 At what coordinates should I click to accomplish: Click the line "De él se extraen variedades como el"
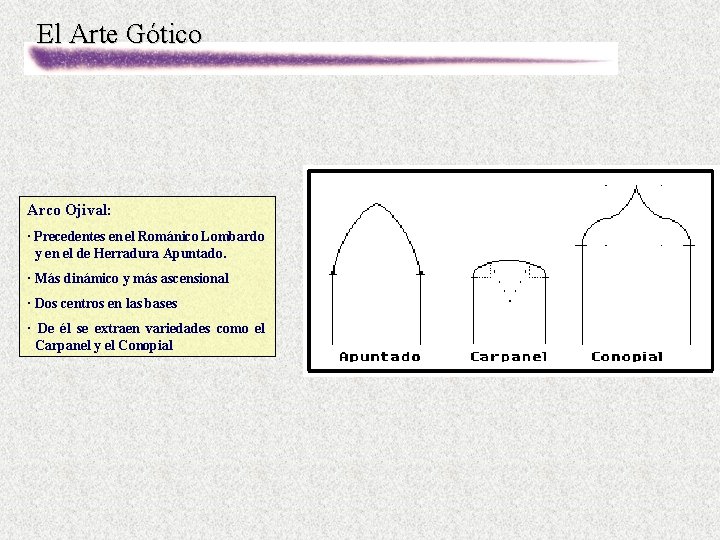tap(151, 329)
